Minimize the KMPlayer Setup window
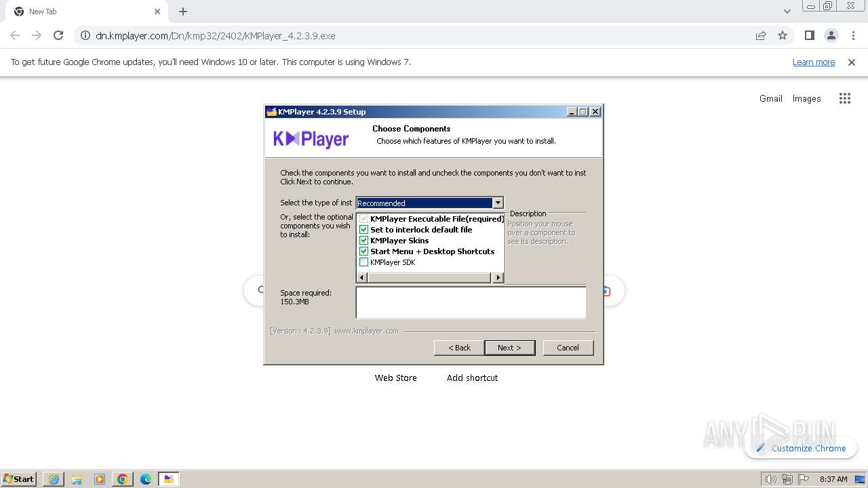The width and height of the screenshot is (868, 488). point(572,112)
